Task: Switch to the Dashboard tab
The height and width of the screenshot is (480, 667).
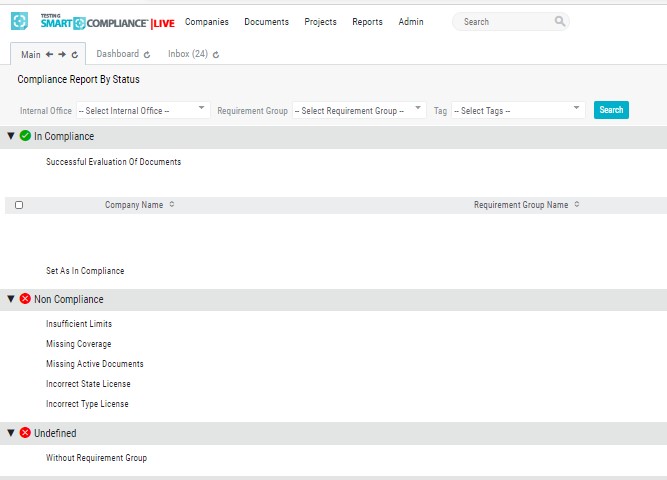Action: [x=117, y=54]
